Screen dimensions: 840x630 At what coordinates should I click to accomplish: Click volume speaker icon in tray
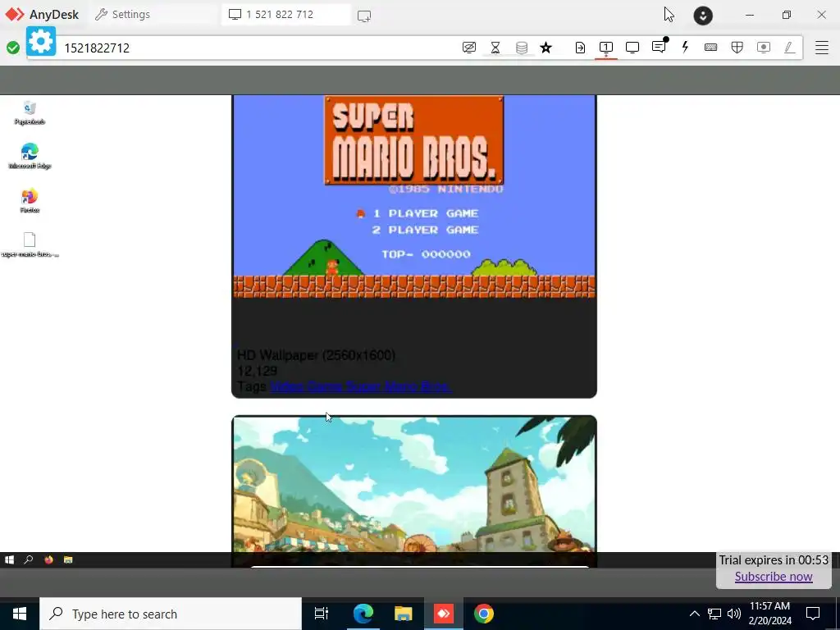tap(734, 614)
